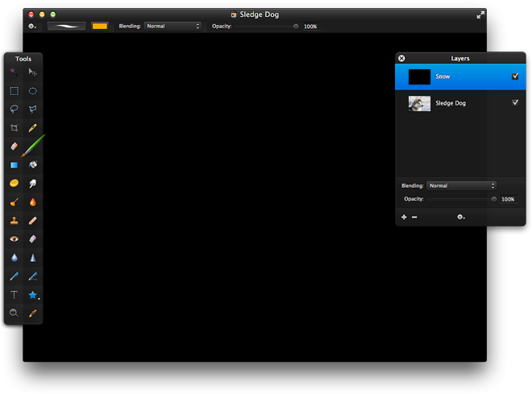This screenshot has width=532, height=394.
Task: Choose the Smudge finger tool
Action: tap(32, 184)
